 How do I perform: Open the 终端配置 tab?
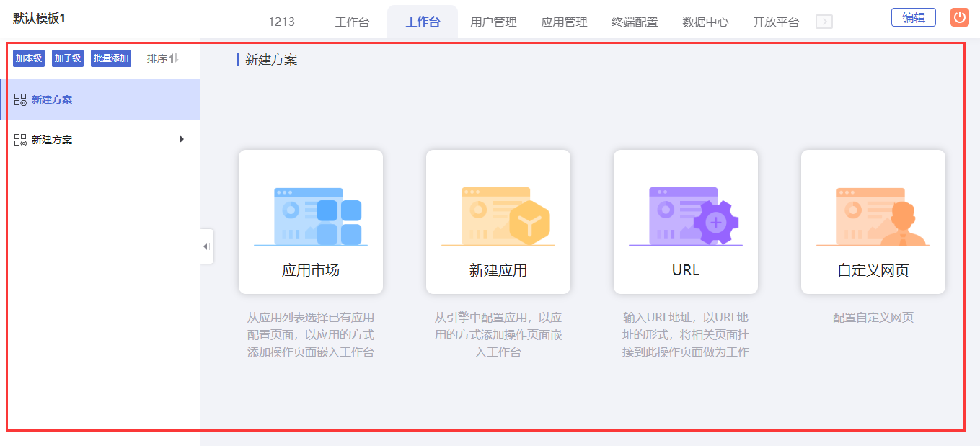click(635, 22)
